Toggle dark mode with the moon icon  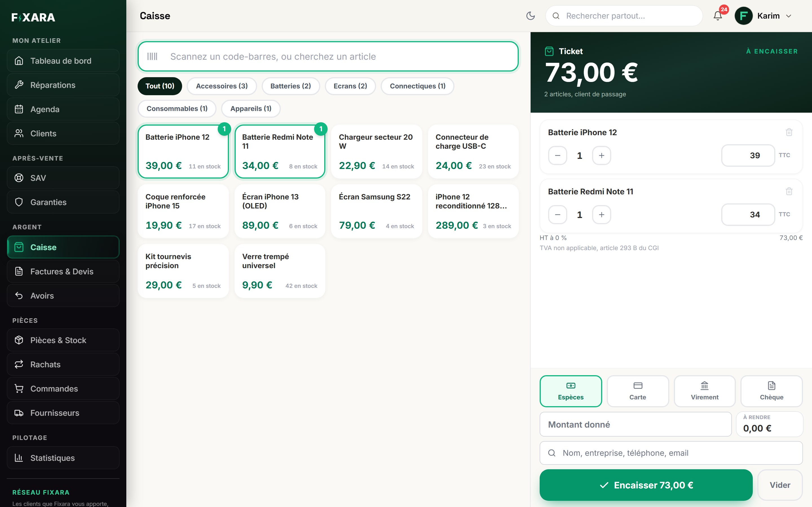[x=531, y=16]
